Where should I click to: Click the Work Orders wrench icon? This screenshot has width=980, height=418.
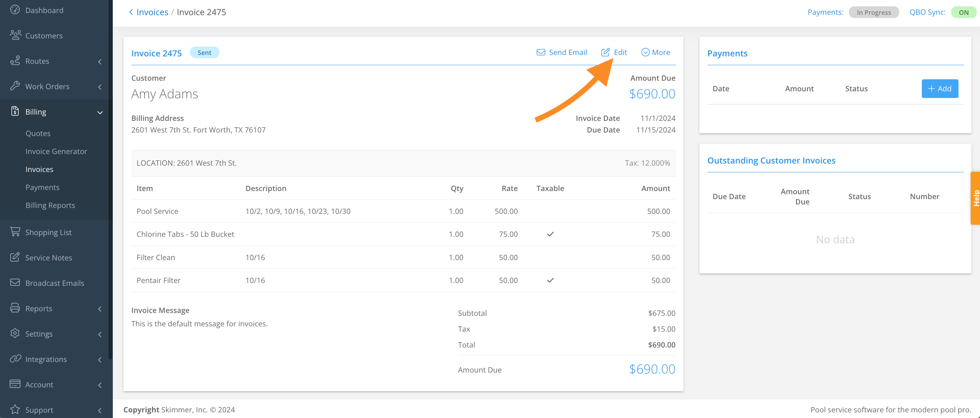pyautogui.click(x=15, y=86)
